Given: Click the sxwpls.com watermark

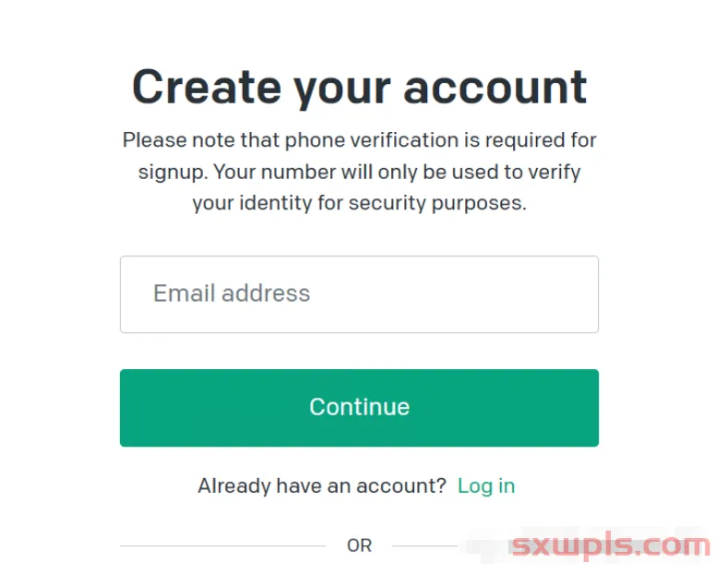Looking at the screenshot, I should [610, 545].
